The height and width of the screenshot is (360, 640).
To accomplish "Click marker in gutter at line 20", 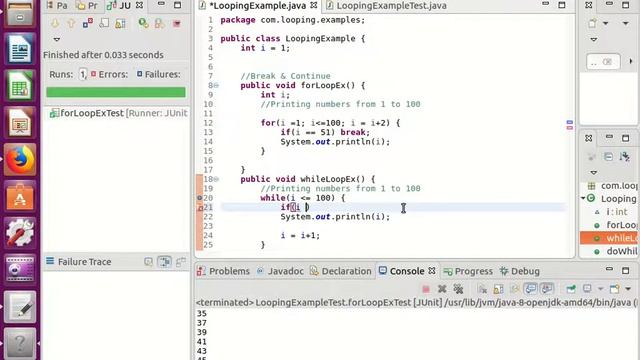I will tap(200, 198).
